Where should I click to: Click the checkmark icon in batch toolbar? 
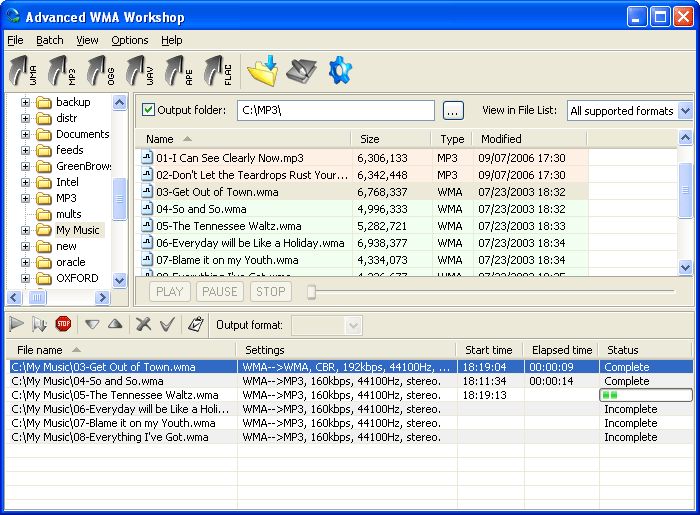coord(167,324)
